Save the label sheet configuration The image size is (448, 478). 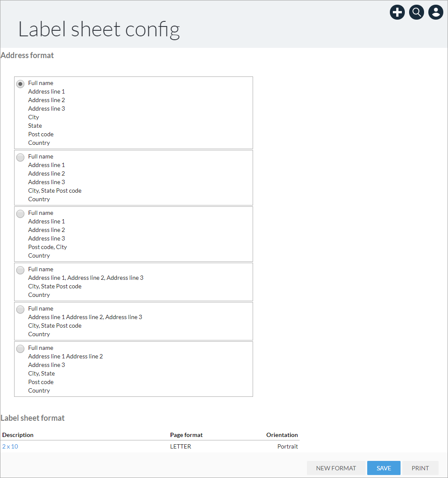(x=383, y=468)
